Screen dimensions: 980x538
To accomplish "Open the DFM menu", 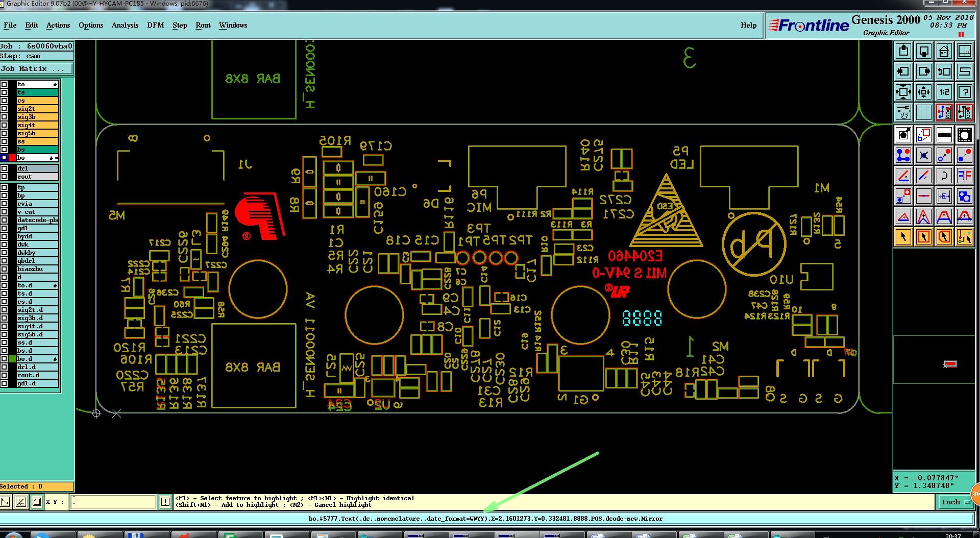I will pyautogui.click(x=156, y=25).
